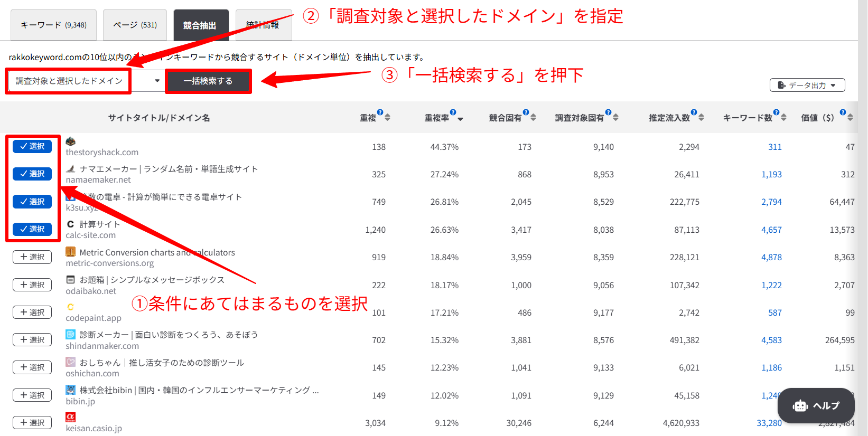Select metric-conversions.org with 選択 toggle
The image size is (868, 436).
32,257
